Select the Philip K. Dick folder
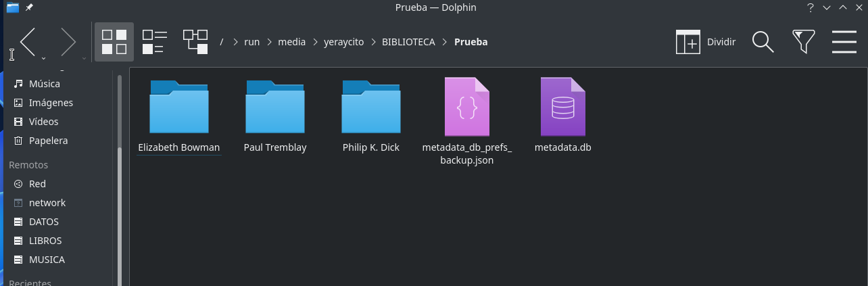The height and width of the screenshot is (286, 868). coord(371,114)
